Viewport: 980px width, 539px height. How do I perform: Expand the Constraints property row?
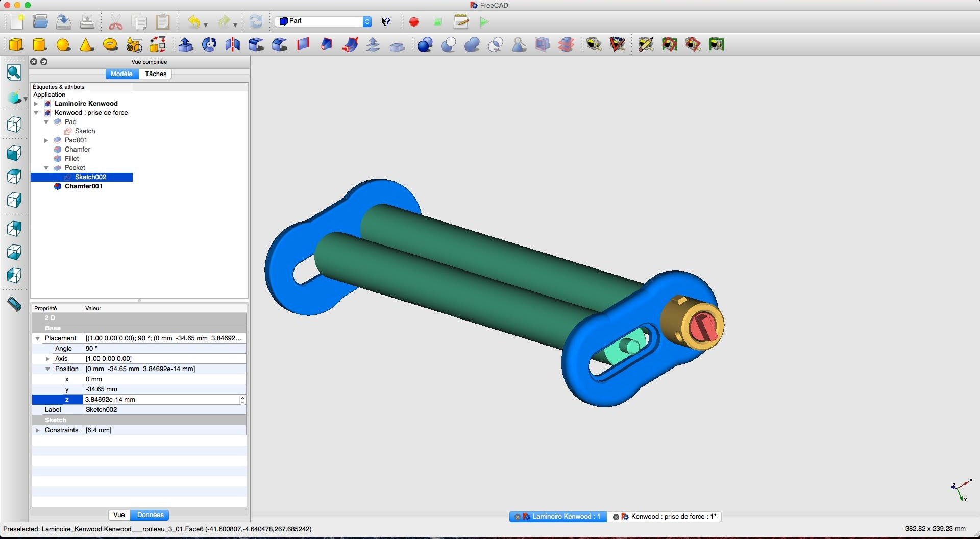[x=37, y=430]
